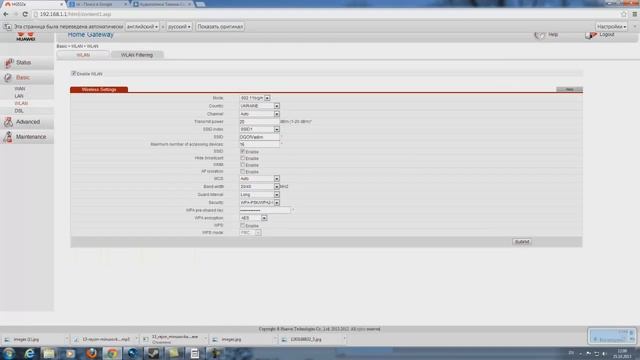Switch to the second browser tab
This screenshot has height=360, width=640.
click(98, 4)
